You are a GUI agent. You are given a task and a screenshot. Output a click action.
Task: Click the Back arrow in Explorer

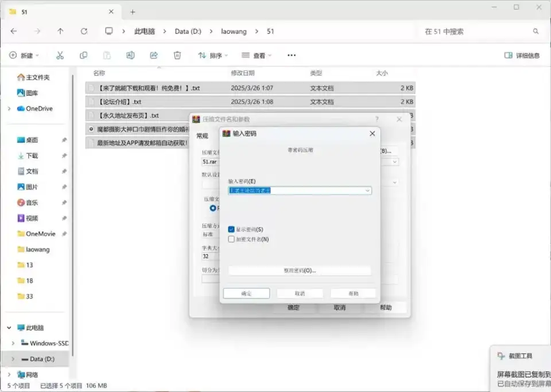point(14,31)
